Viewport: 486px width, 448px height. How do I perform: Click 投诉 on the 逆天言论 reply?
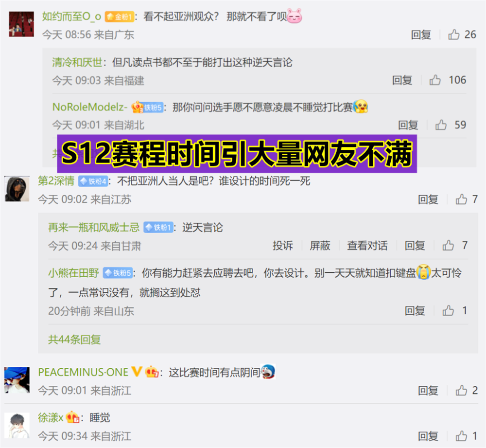tap(283, 246)
